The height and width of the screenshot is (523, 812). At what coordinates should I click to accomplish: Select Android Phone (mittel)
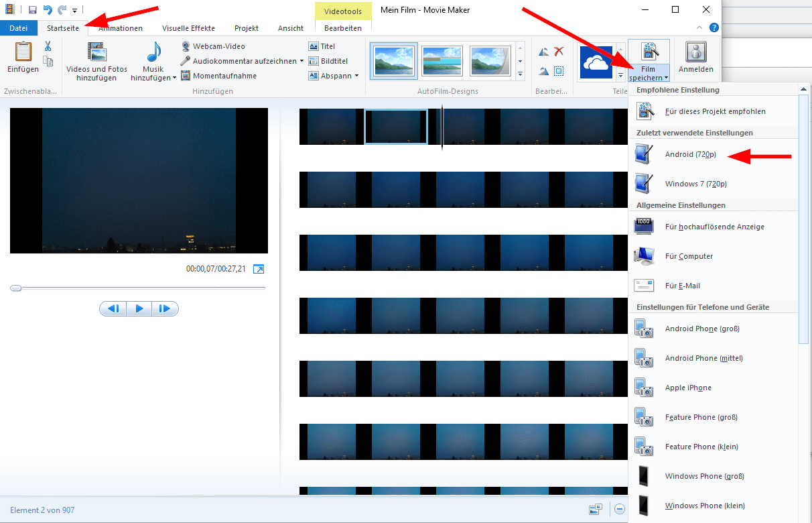tap(714, 358)
